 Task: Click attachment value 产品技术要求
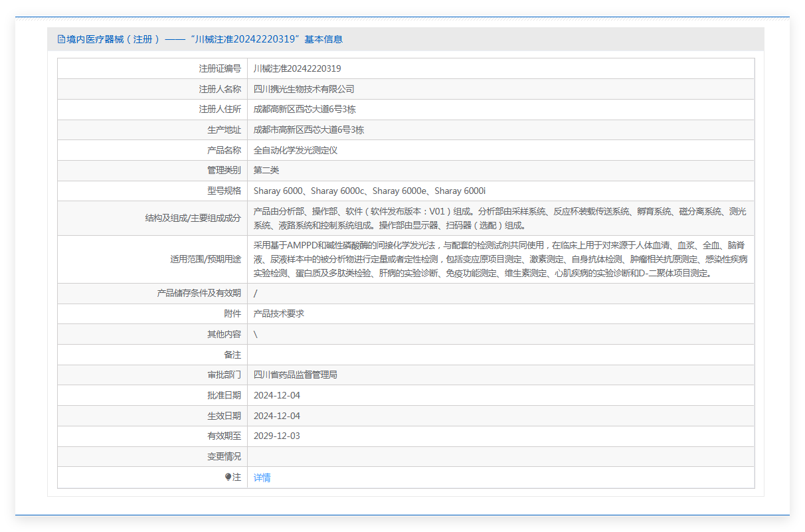coord(278,313)
